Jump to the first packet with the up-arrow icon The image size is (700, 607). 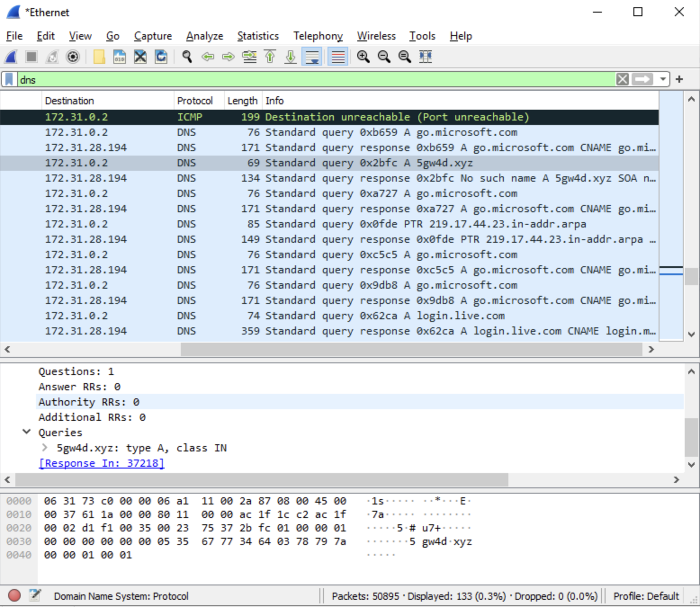[270, 57]
